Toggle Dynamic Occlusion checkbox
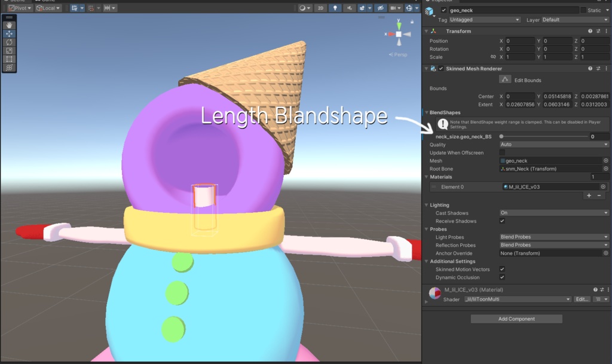 coord(502,277)
